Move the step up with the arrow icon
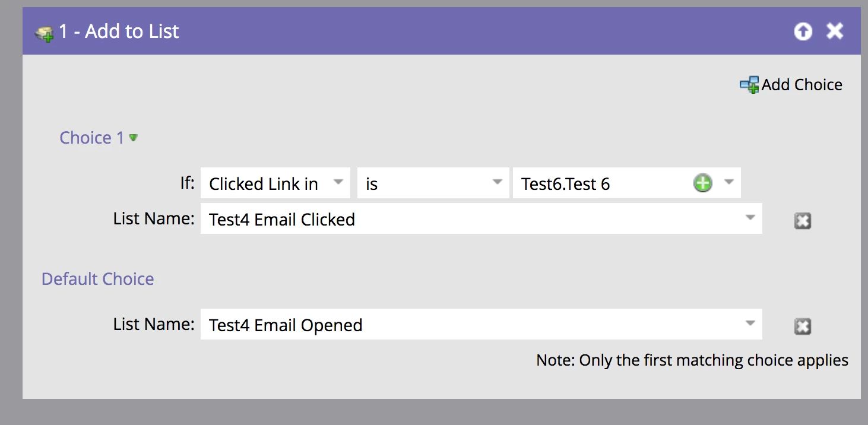868x425 pixels. 803,31
